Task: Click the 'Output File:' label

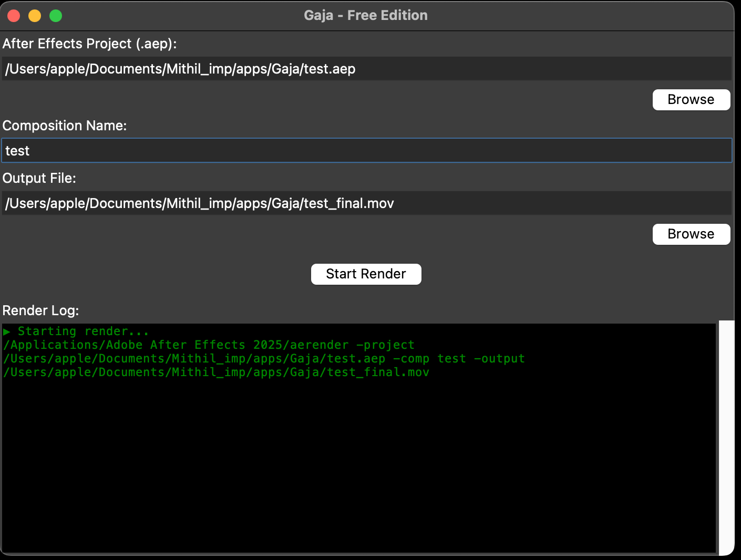Action: pos(39,178)
